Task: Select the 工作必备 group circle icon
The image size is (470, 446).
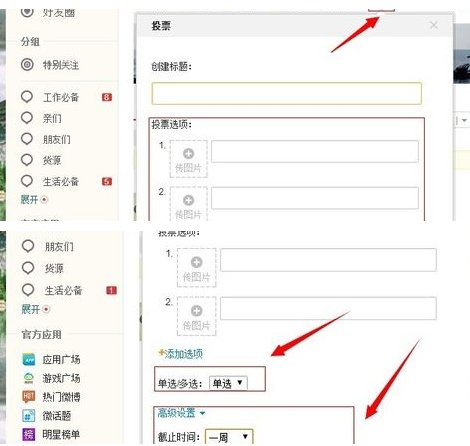Action: (27, 97)
